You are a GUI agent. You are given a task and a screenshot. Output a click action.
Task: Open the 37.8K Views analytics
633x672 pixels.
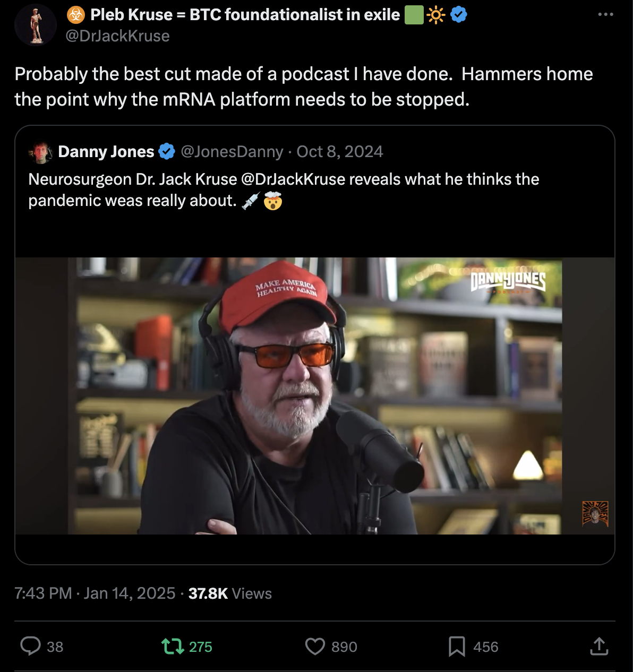click(x=230, y=593)
